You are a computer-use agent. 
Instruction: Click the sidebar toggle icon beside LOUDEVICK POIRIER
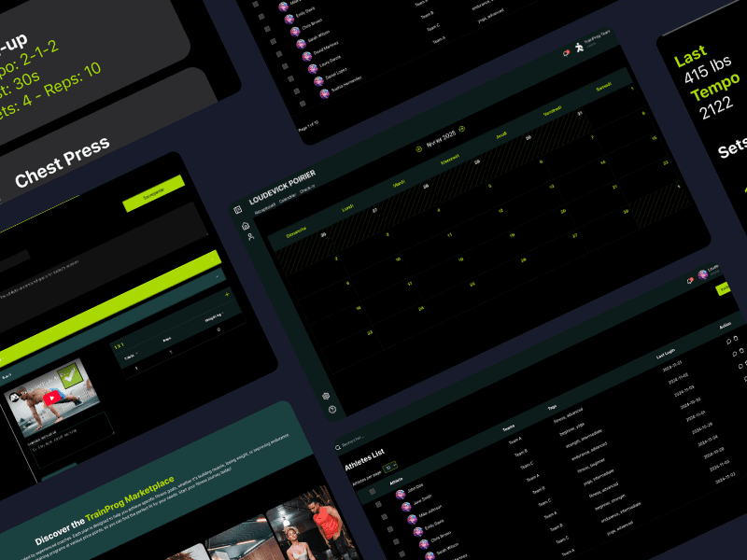[x=238, y=210]
